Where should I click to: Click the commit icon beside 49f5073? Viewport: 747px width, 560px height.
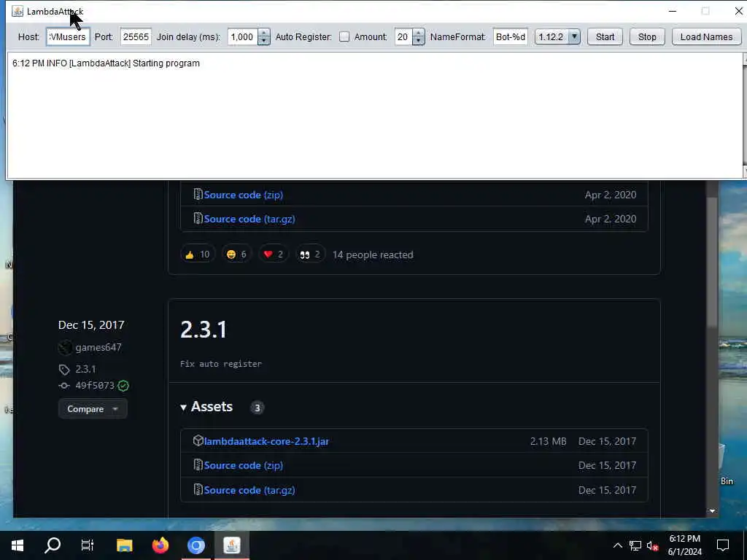tap(64, 386)
